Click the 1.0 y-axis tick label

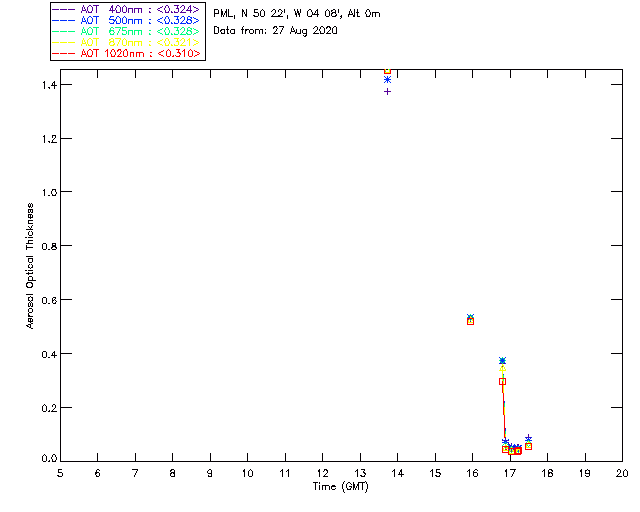49,192
